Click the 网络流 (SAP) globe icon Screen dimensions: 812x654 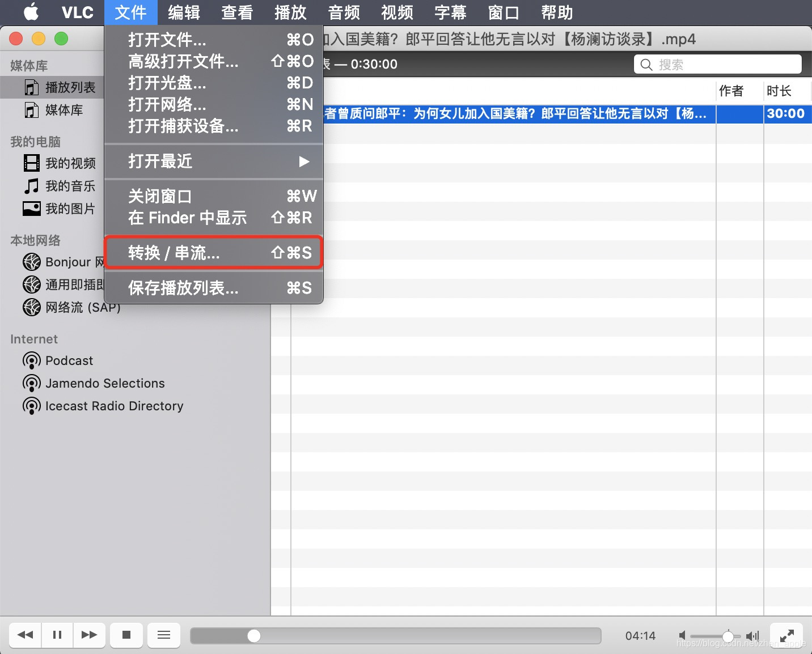pyautogui.click(x=32, y=307)
